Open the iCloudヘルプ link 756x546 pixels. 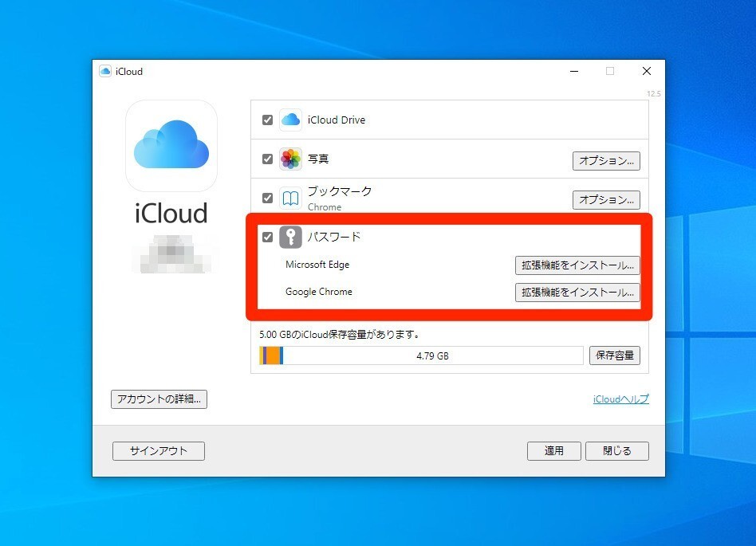pyautogui.click(x=621, y=399)
